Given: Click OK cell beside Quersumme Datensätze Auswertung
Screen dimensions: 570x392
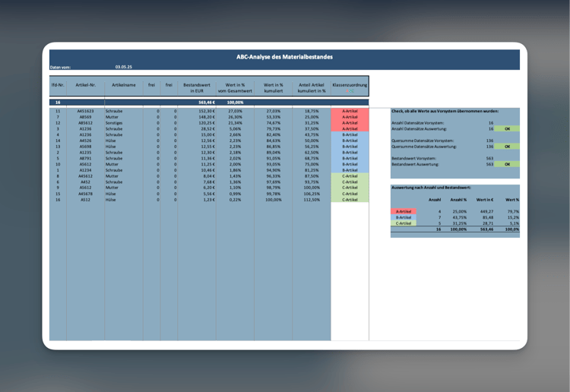Looking at the screenshot, I should point(507,147).
